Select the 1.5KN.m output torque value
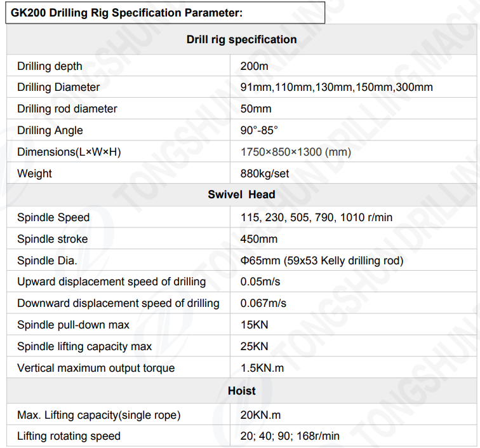480x448 pixels. (261, 368)
